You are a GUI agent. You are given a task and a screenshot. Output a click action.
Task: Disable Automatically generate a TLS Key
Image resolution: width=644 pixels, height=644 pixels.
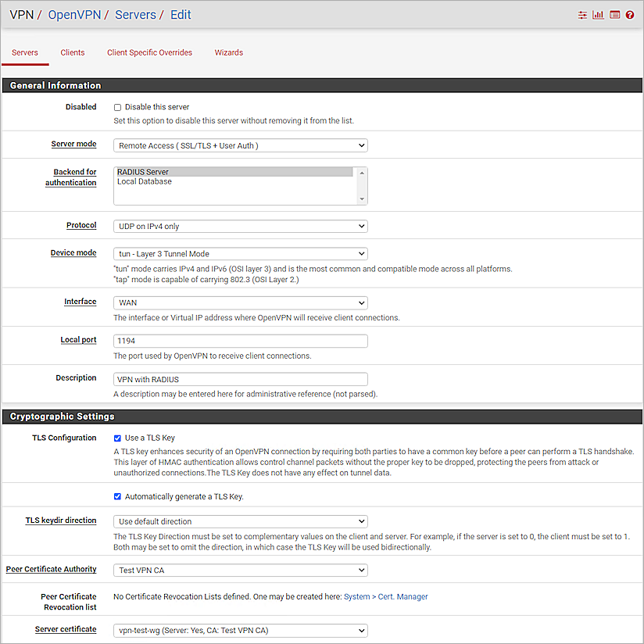(x=117, y=496)
